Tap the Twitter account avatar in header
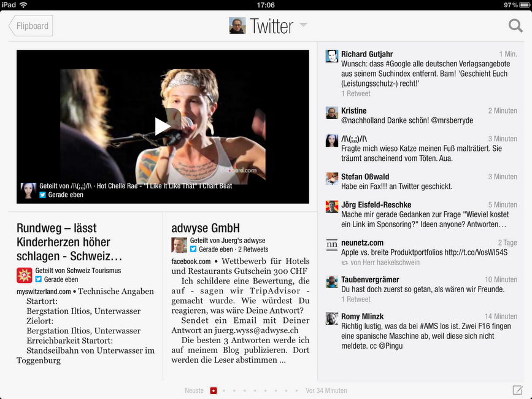The image size is (532, 399). click(x=237, y=26)
